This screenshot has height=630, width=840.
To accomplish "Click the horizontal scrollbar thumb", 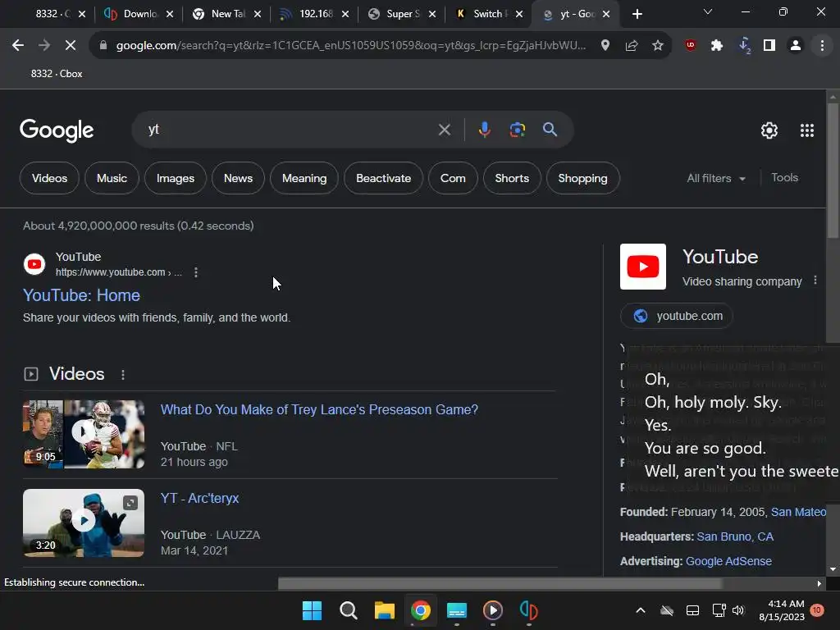I will pyautogui.click(x=500, y=583).
